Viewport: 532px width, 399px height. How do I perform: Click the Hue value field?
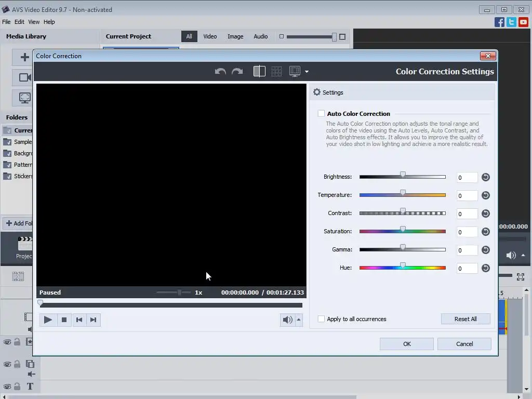pyautogui.click(x=467, y=269)
